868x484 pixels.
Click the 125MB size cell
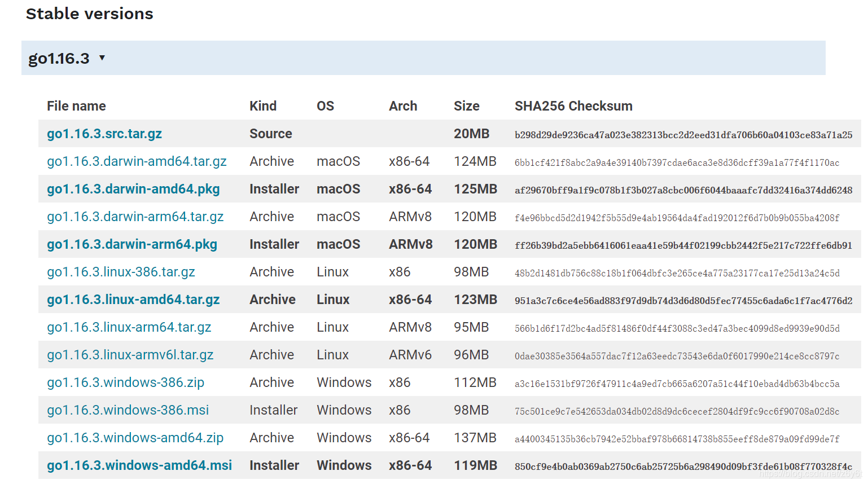476,189
